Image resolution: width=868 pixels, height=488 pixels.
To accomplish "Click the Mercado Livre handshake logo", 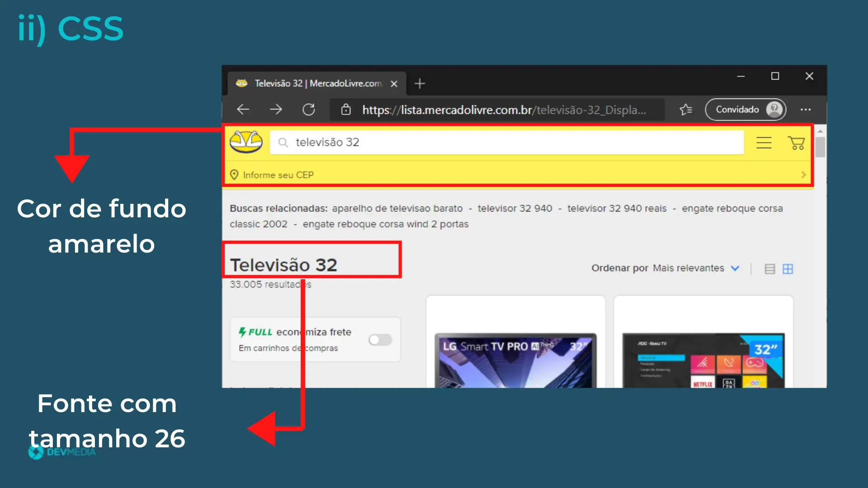I will coord(246,142).
